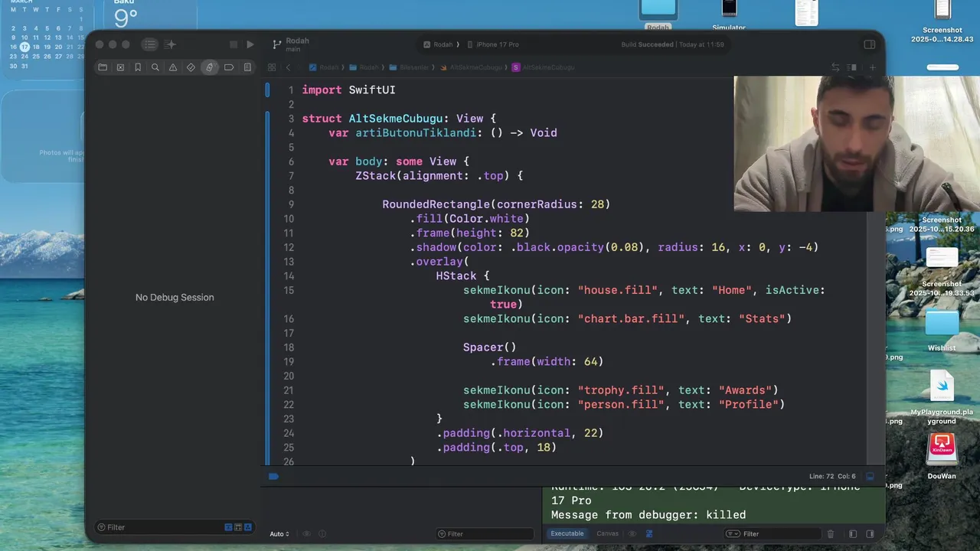Click the console metadata options icon
This screenshot has height=551, width=980.
coord(648,534)
